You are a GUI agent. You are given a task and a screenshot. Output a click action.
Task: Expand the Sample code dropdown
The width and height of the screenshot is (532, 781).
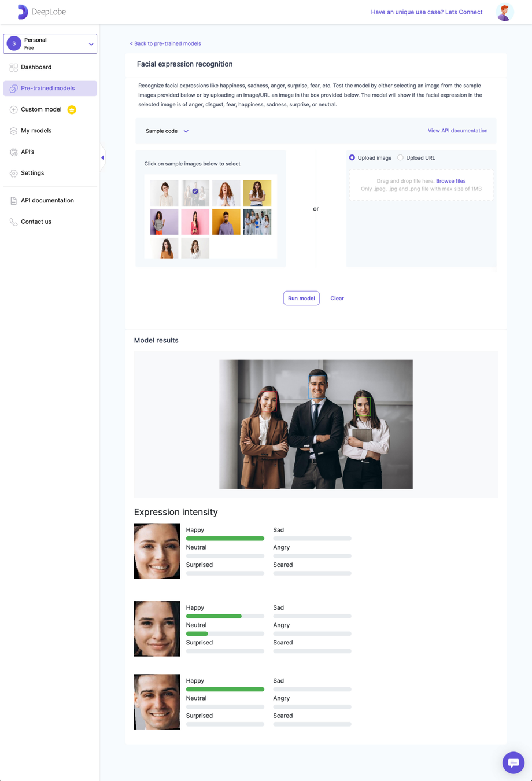coord(167,131)
